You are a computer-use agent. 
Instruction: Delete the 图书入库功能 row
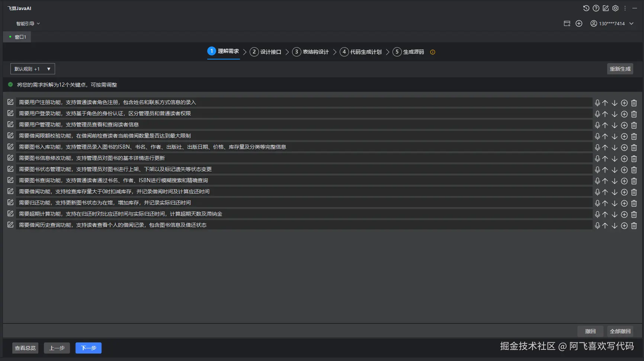tap(634, 148)
